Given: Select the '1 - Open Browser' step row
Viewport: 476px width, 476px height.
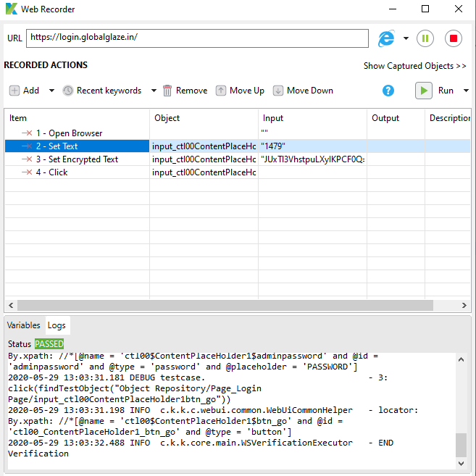Looking at the screenshot, I should [238, 133].
